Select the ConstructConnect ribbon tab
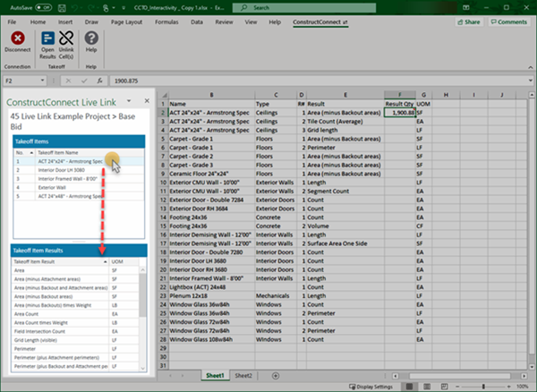This screenshot has height=392, width=537. (320, 21)
